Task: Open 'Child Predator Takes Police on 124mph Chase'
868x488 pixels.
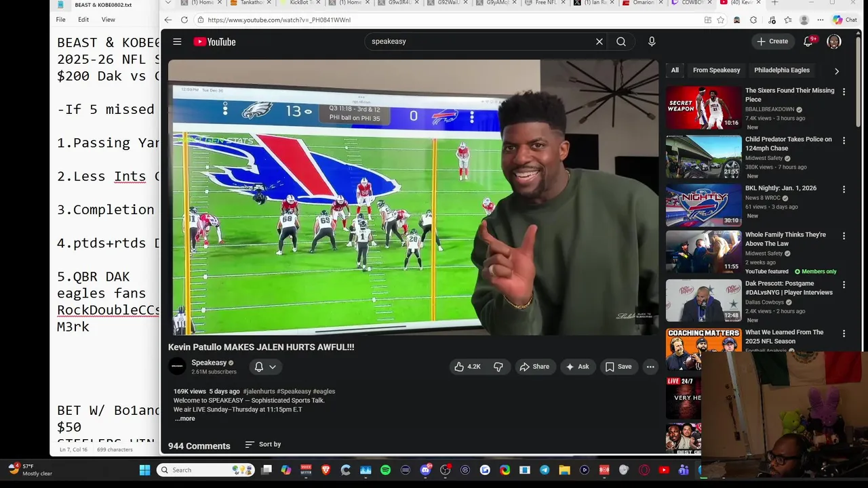Action: pos(789,144)
